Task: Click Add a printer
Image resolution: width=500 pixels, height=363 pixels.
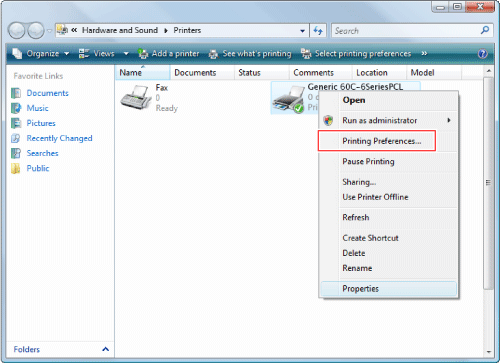Action: click(169, 54)
